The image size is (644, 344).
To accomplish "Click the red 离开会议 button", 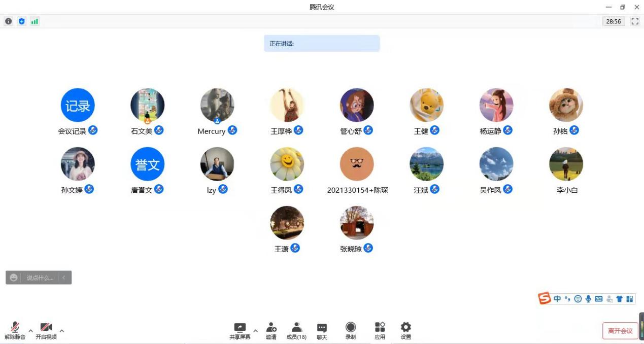I will click(620, 331).
